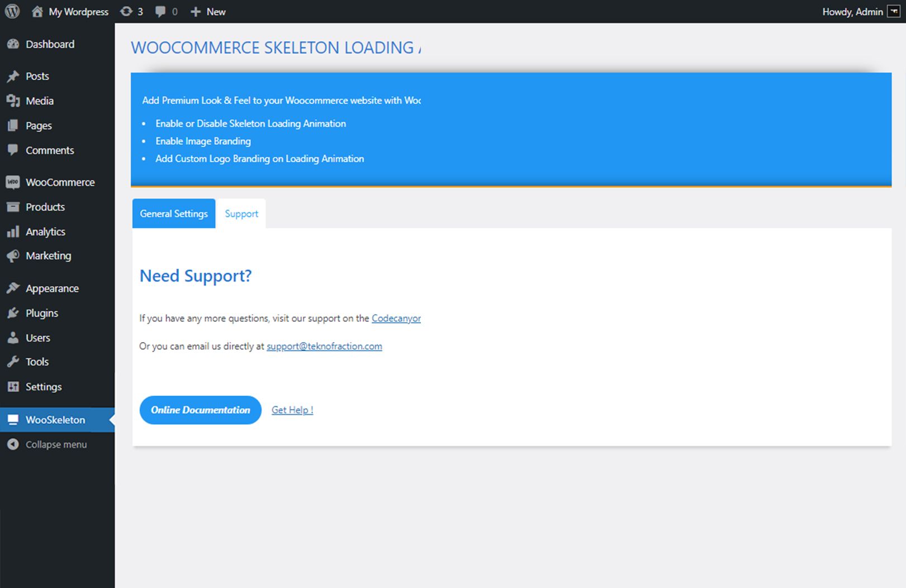
Task: Open the Media library icon
Action: (x=13, y=101)
